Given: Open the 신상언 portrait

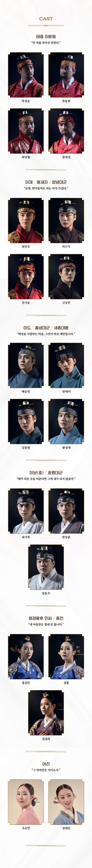Looking at the screenshot, I should point(66,277).
